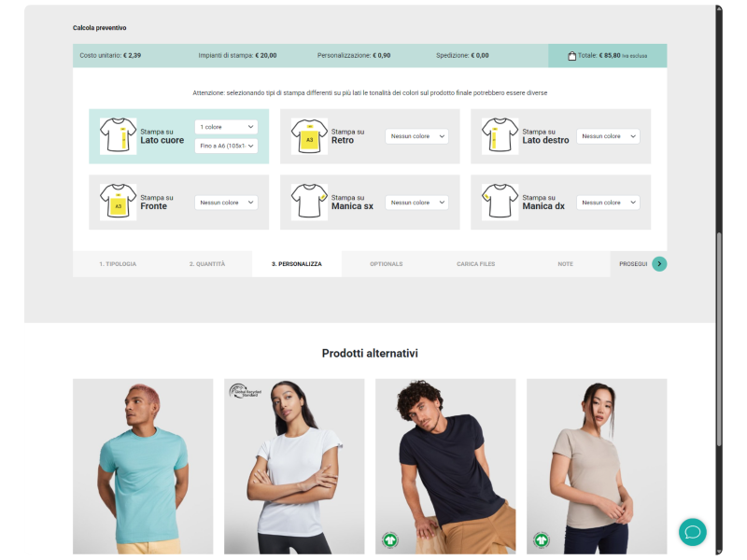Click the Retro print t-shirt icon
747x560 pixels.
click(309, 136)
